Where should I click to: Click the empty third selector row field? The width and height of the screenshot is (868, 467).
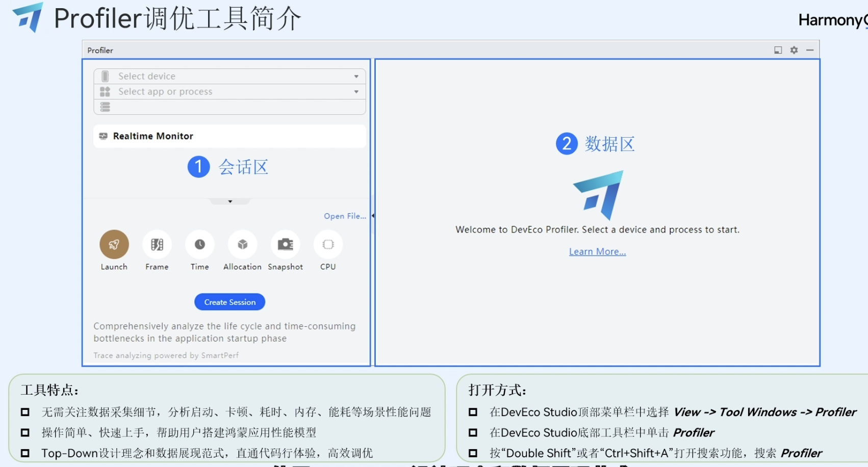click(229, 107)
